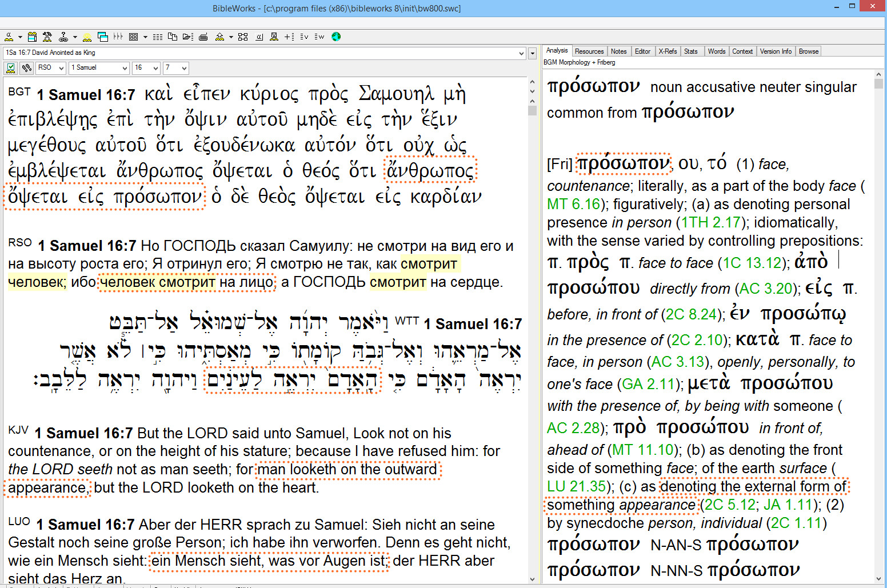The image size is (887, 588).
Task: Open the RSO version dropdown
Action: coord(61,68)
